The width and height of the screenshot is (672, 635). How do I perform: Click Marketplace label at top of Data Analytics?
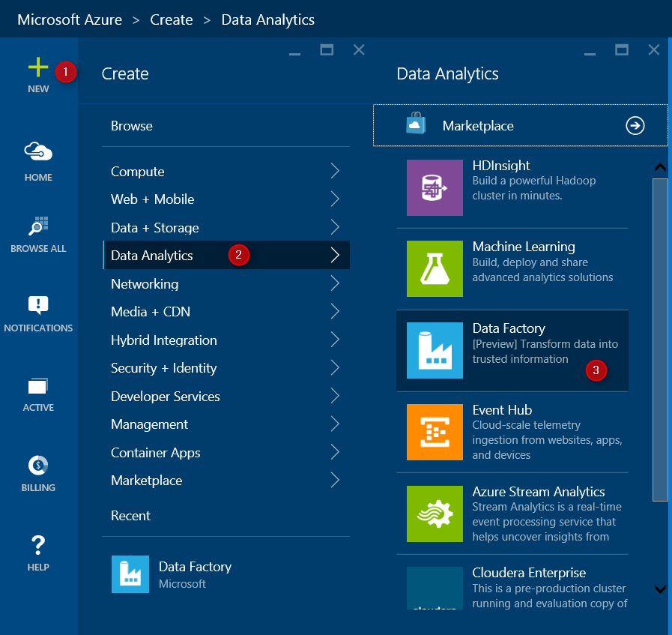click(x=478, y=126)
